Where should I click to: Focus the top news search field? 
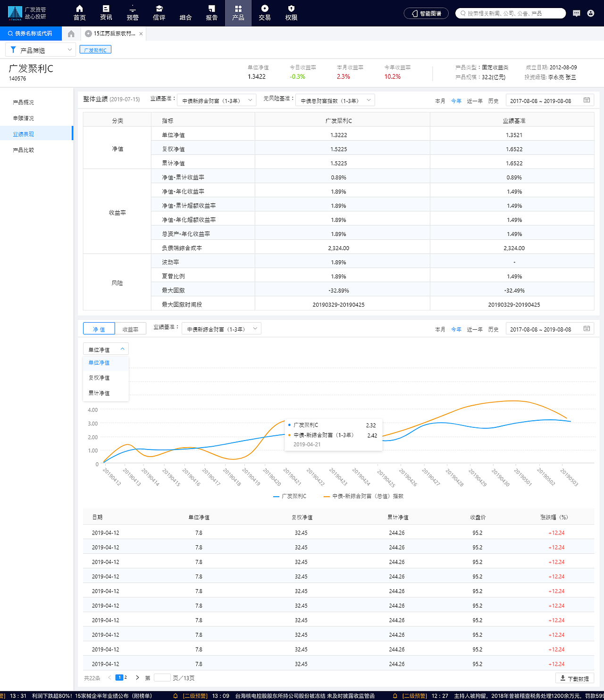[x=511, y=13]
